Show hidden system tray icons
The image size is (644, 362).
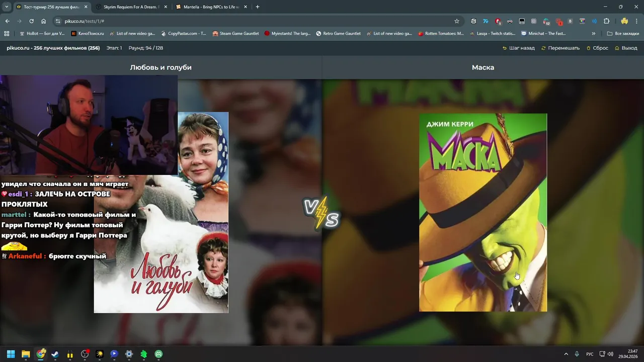[566, 354]
